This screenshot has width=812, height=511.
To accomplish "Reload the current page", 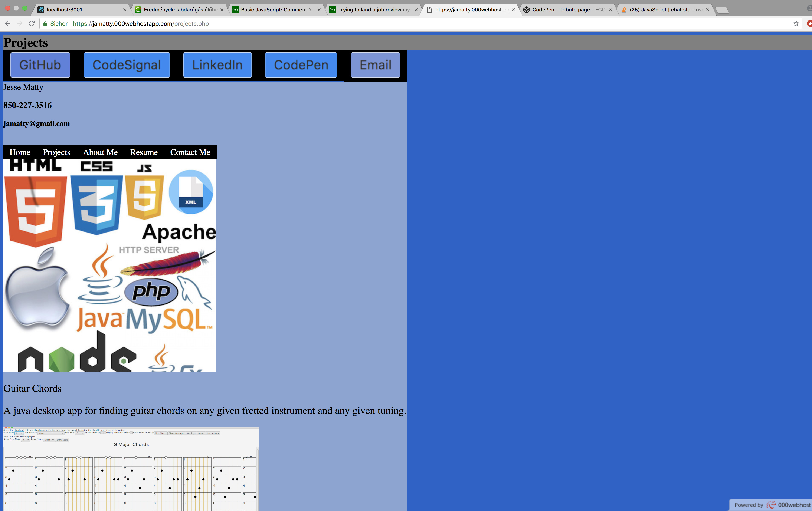I will click(32, 24).
